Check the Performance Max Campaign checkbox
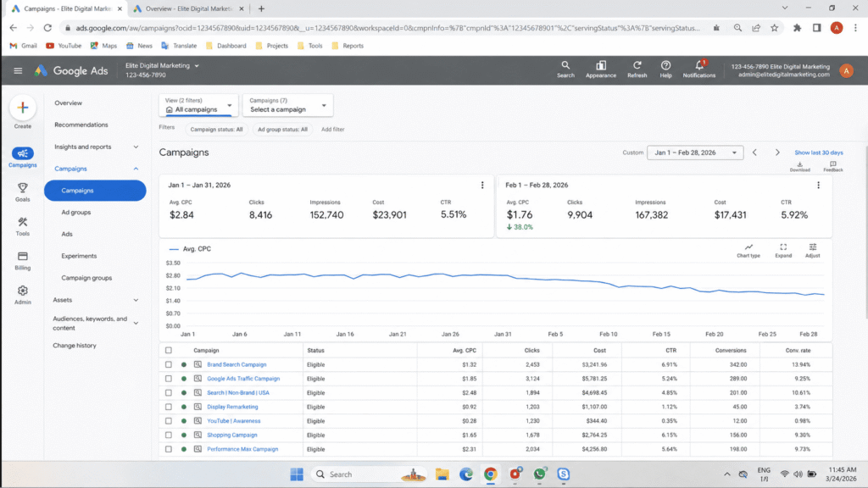The image size is (868, 488). tap(169, 449)
